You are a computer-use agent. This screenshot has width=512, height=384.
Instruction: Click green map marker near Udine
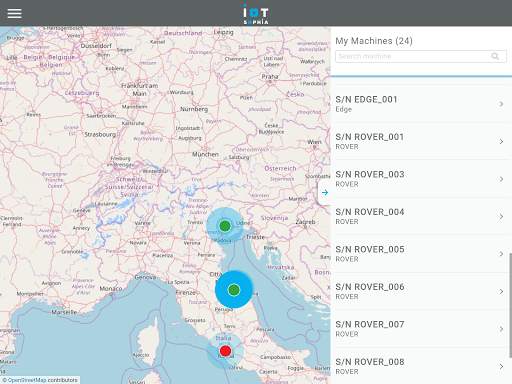coord(225,226)
